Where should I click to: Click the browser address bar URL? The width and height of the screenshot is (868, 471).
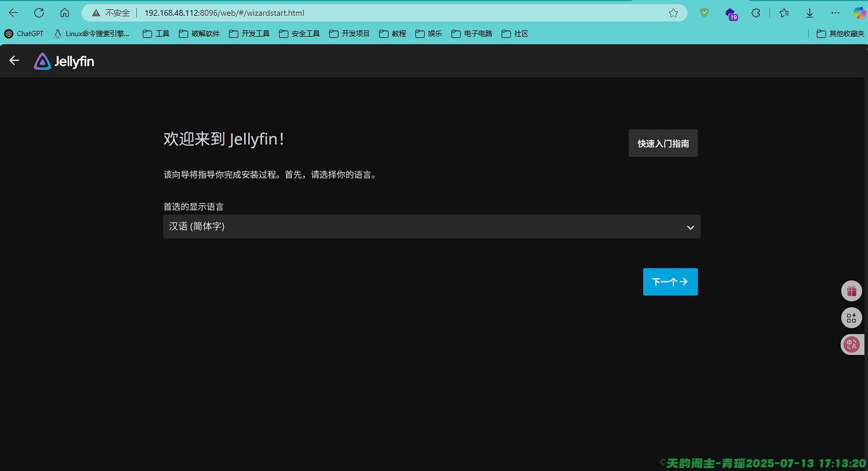coord(224,13)
